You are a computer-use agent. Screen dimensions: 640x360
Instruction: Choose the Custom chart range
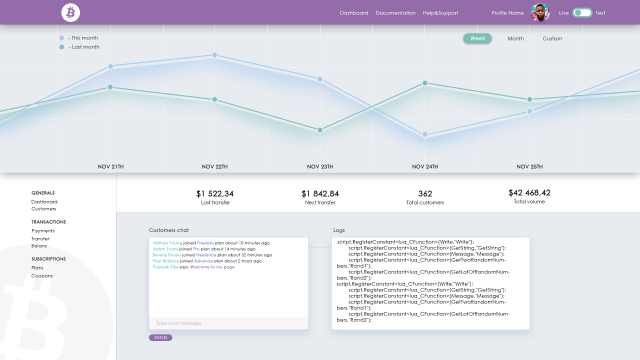click(552, 38)
